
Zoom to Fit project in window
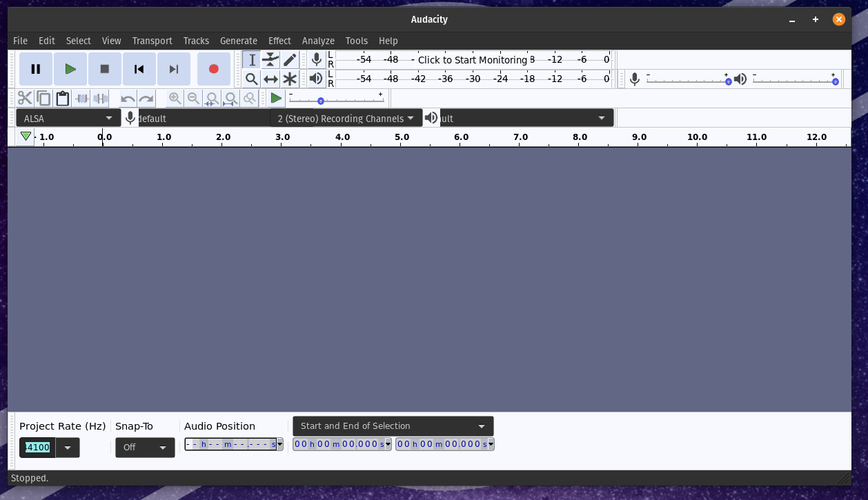(x=230, y=98)
